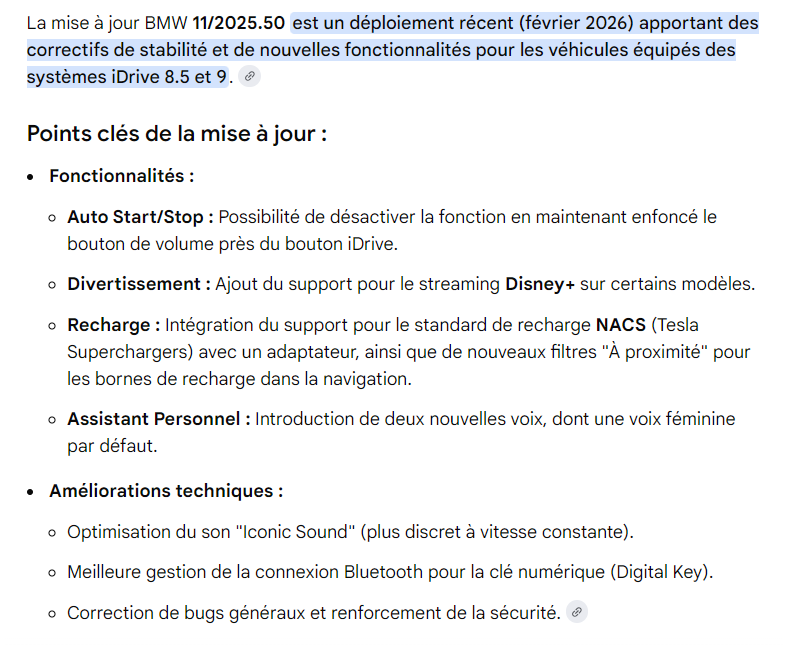Select the 'Améliorations techniques :' bullet label
792x646 pixels.
(x=166, y=491)
